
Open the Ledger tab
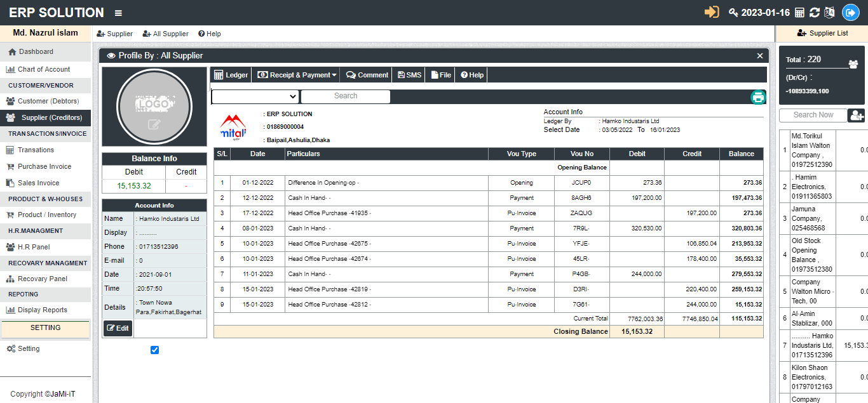(x=231, y=75)
